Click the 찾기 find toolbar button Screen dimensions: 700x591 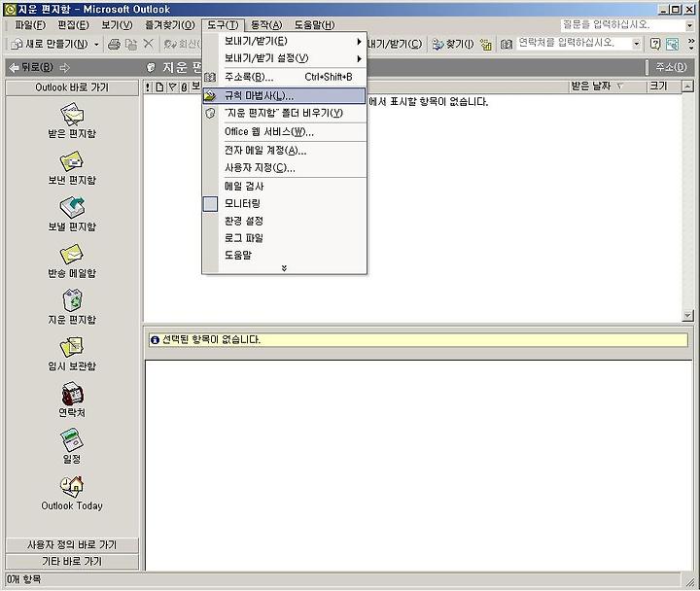[454, 44]
